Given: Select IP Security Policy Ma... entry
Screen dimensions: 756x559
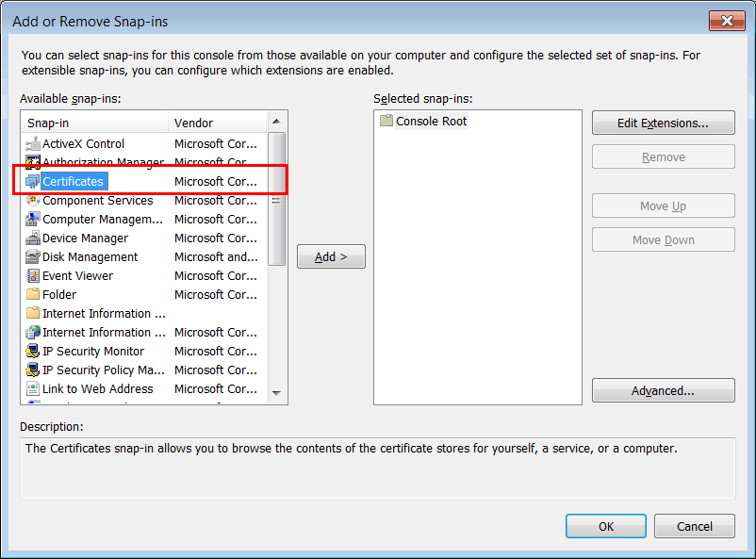Looking at the screenshot, I should [104, 370].
